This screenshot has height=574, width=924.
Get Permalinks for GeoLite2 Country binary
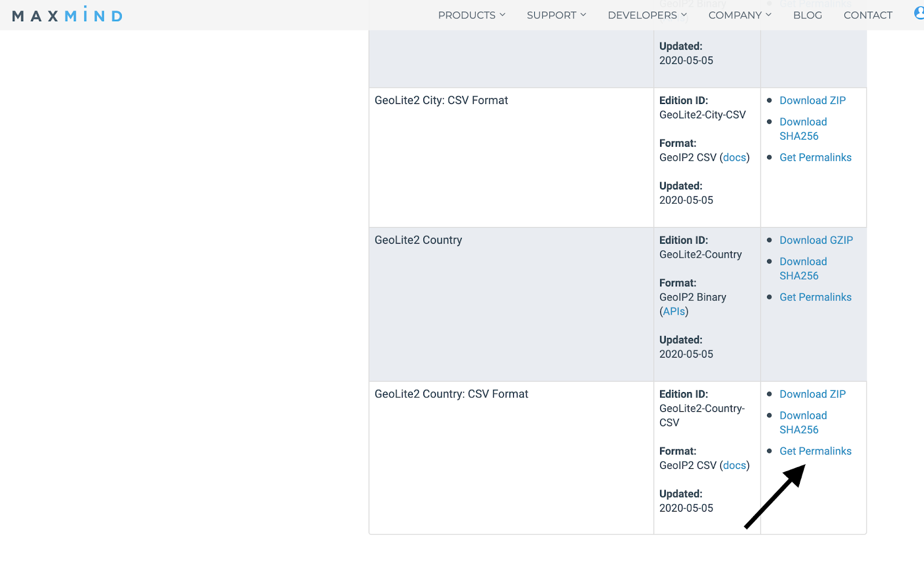coord(815,297)
